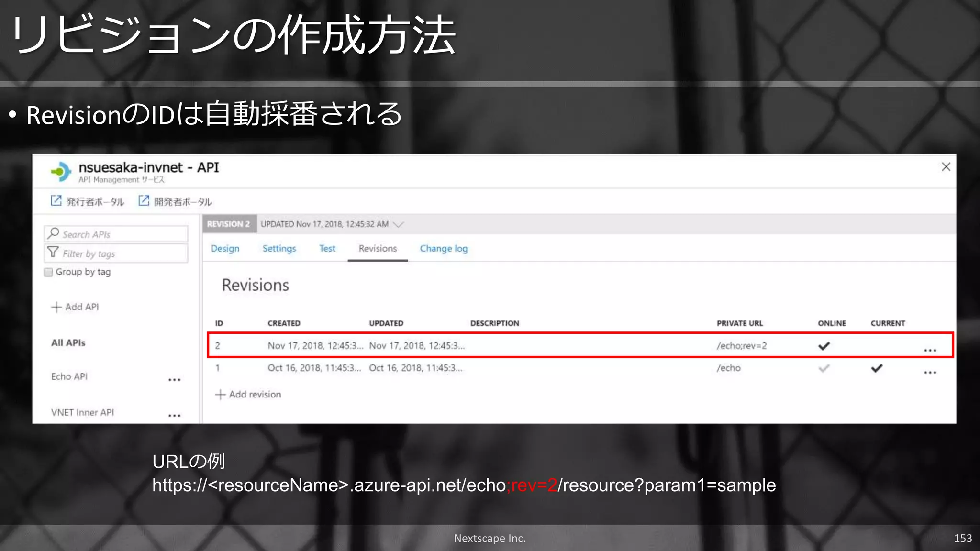Switch to the Design tab
This screenshot has height=551, width=980.
pyautogui.click(x=225, y=249)
